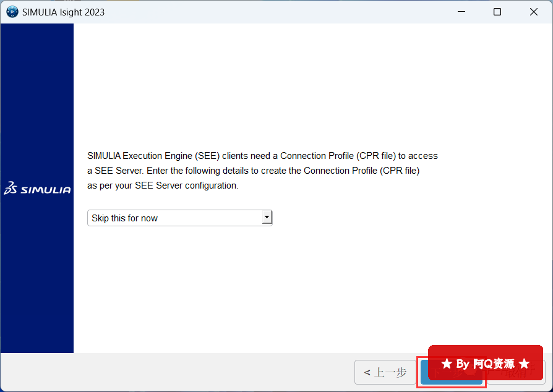Viewport: 553px width, 392px height.
Task: Open the "Skip this for now" combo box
Action: [174, 218]
